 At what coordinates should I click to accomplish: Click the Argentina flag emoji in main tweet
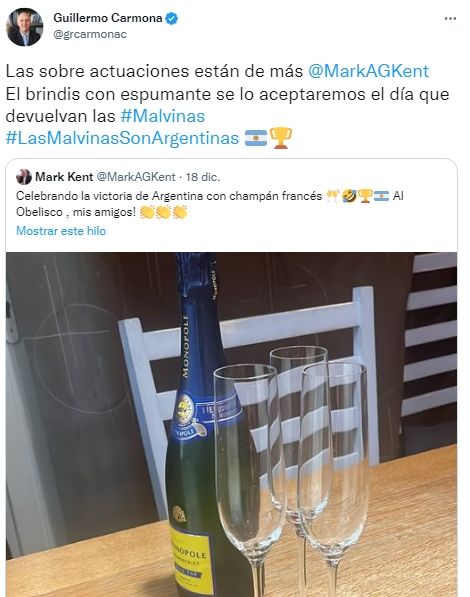256,138
